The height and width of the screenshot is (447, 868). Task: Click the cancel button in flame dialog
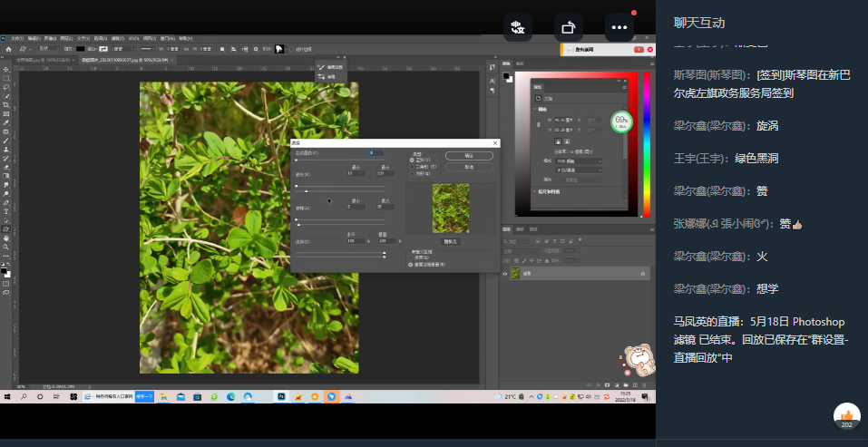(x=469, y=167)
